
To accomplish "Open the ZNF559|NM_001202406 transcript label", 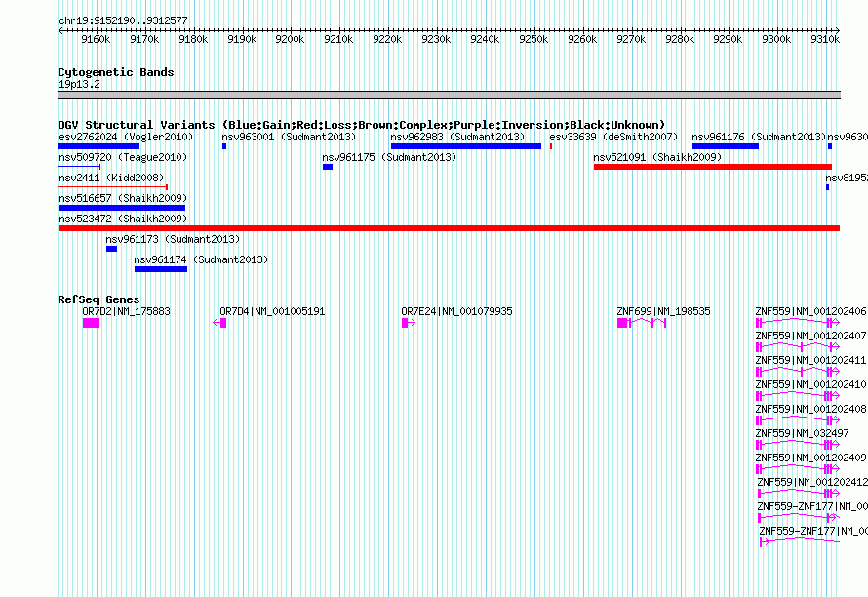I will click(811, 312).
